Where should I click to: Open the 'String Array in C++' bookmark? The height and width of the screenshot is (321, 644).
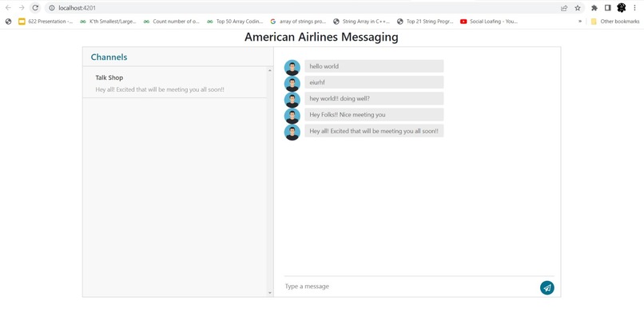(x=361, y=22)
